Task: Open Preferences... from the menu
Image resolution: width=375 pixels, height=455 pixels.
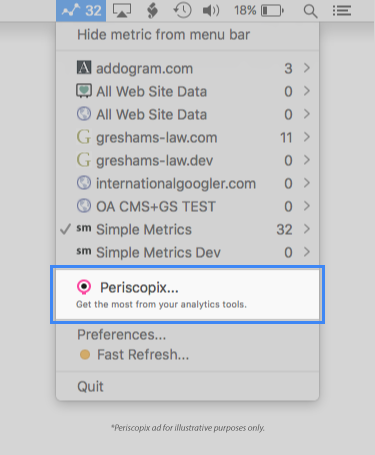Action: tap(122, 334)
